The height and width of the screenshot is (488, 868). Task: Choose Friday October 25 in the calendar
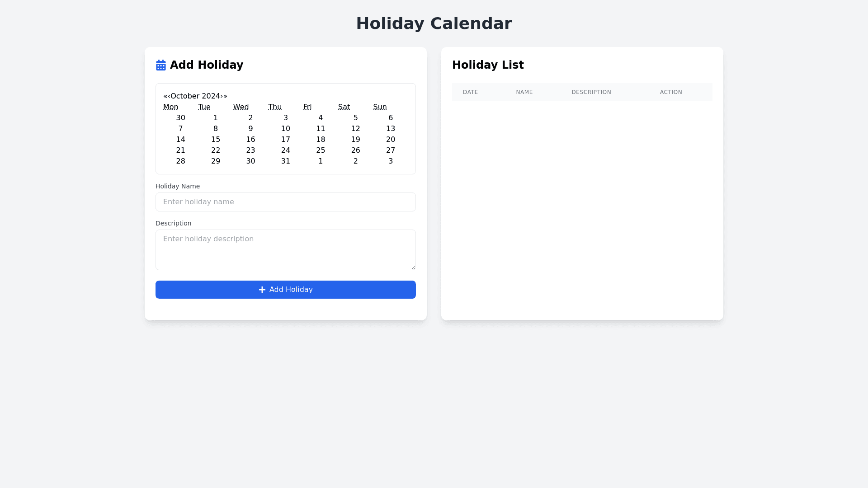coord(321,150)
